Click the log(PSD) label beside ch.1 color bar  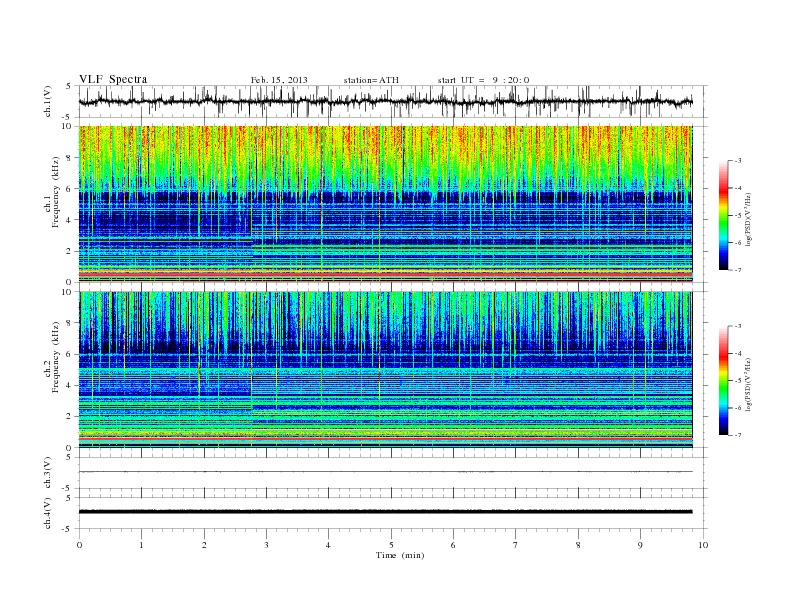click(x=749, y=219)
